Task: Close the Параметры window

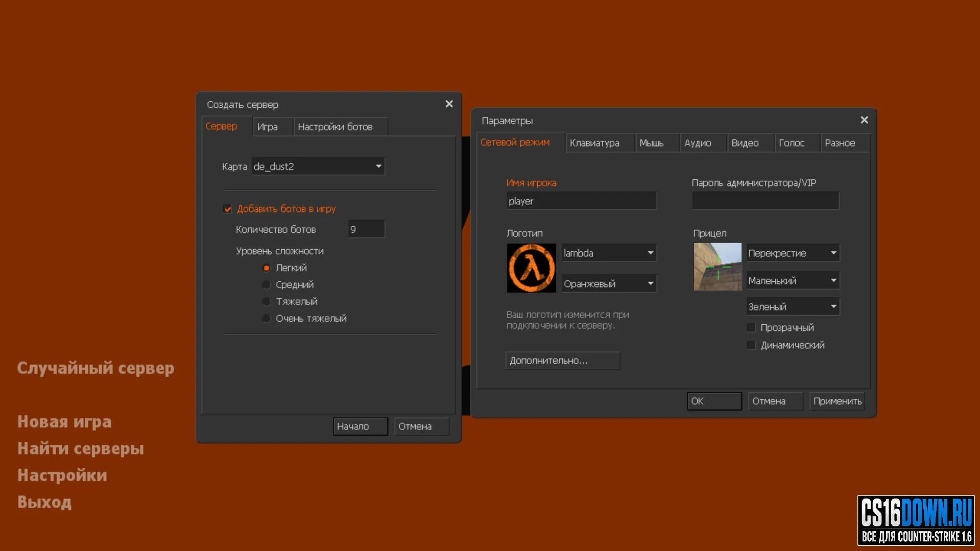Action: pos(864,120)
